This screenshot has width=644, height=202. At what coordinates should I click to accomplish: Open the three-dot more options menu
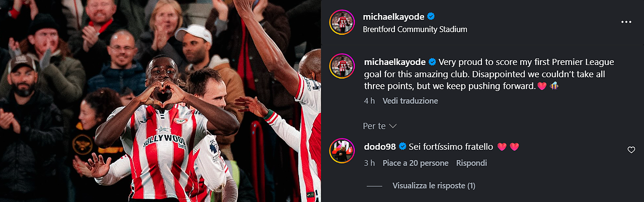click(x=626, y=22)
